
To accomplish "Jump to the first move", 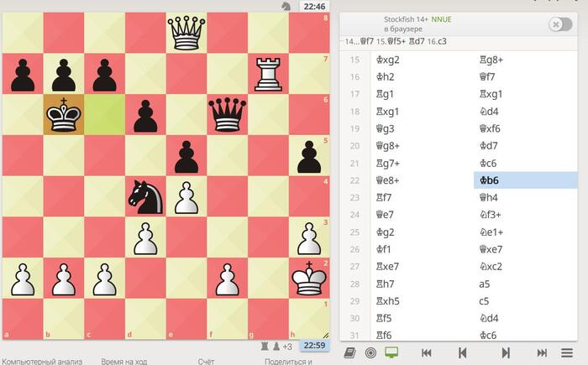I will (427, 352).
